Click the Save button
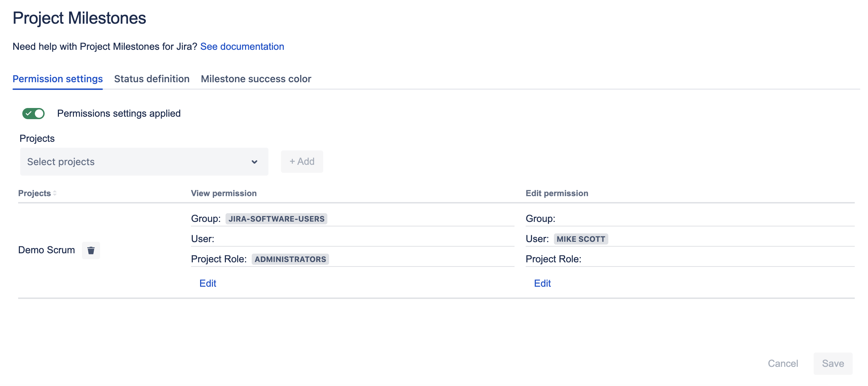Image resolution: width=868 pixels, height=386 pixels. point(833,363)
